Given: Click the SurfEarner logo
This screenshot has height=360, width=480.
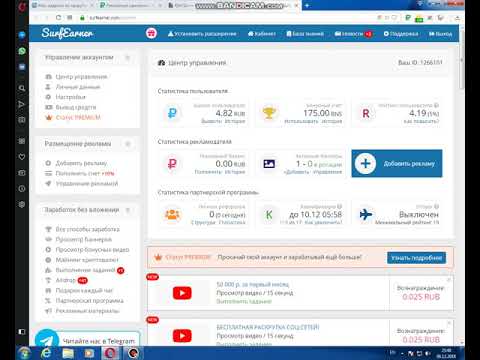Looking at the screenshot, I should click(x=67, y=33).
